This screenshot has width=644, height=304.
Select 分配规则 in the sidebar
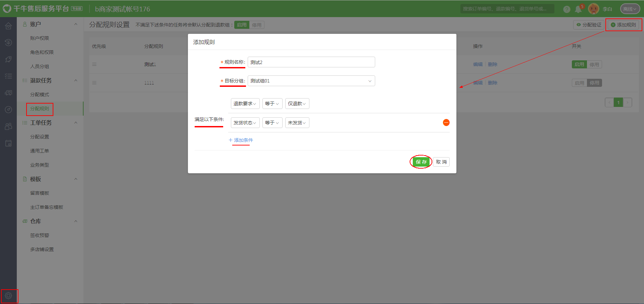40,109
